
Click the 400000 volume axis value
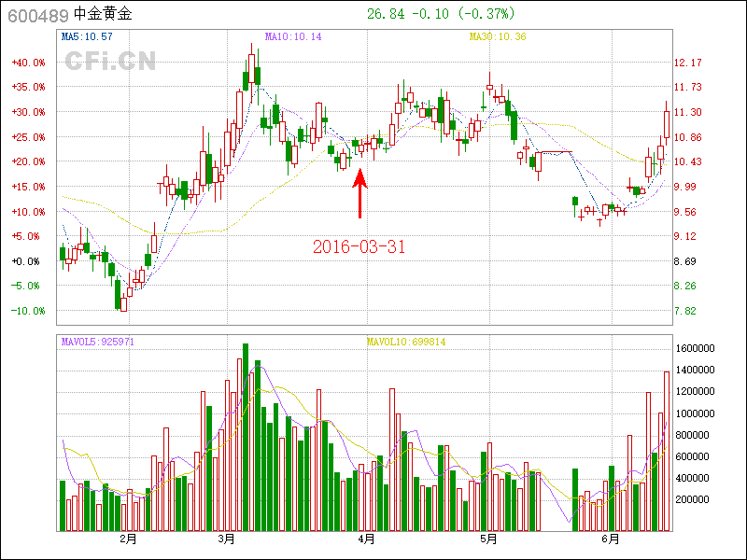(692, 478)
